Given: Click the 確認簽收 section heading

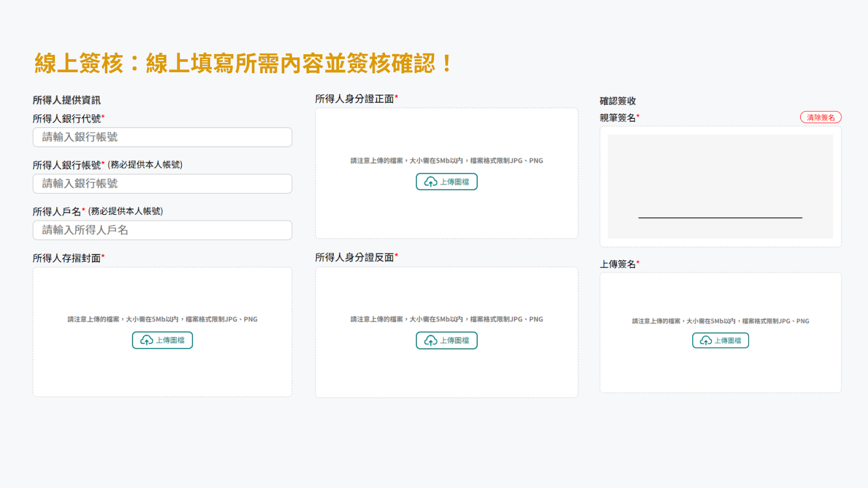Looking at the screenshot, I should [x=617, y=101].
